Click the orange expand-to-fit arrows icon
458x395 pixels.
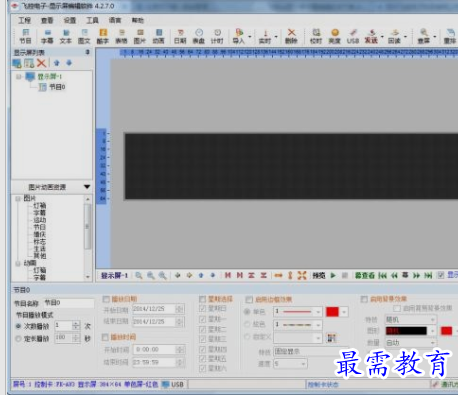(x=302, y=275)
